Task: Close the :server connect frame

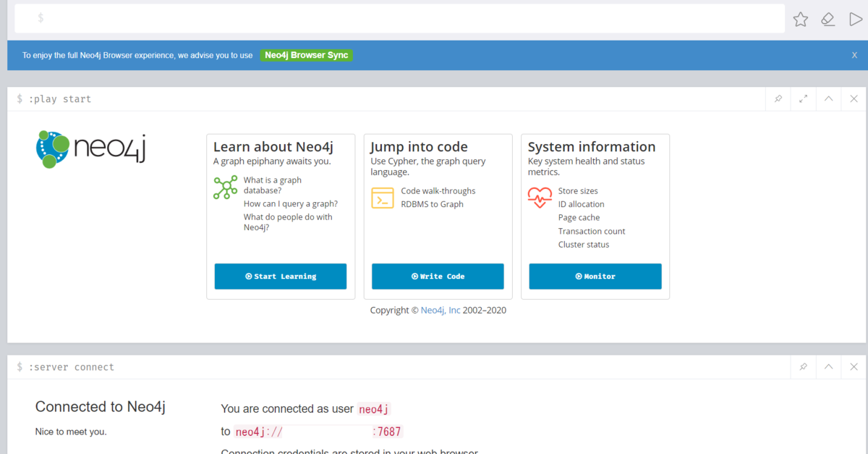Action: point(854,367)
